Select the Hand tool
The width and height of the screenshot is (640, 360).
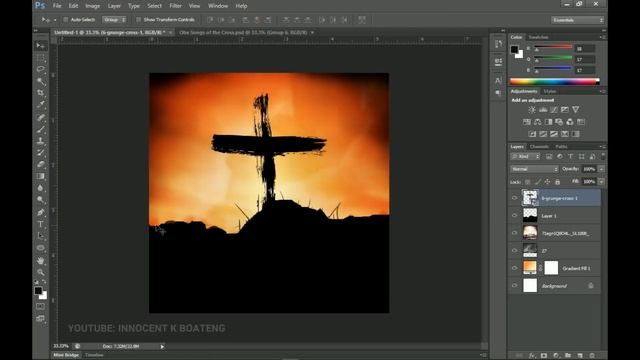coord(40,260)
